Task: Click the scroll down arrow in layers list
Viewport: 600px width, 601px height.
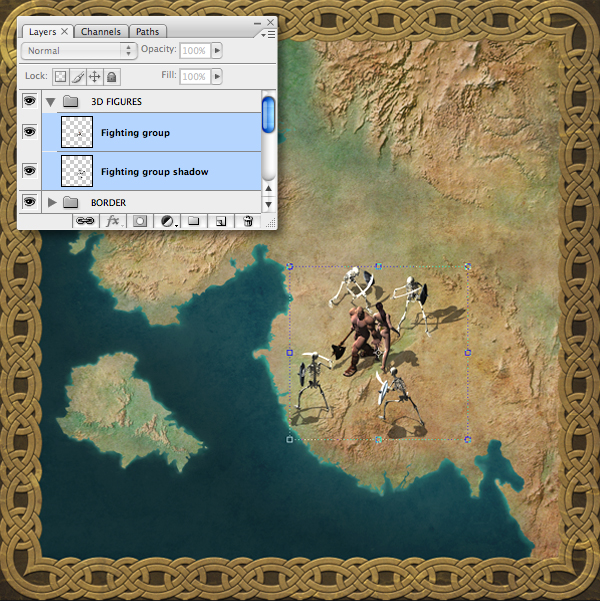Action: pos(268,204)
